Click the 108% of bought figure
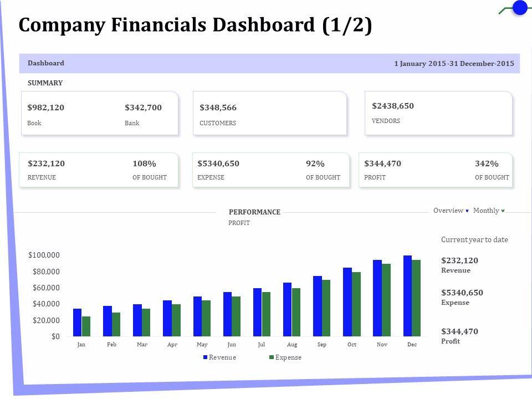 (144, 164)
